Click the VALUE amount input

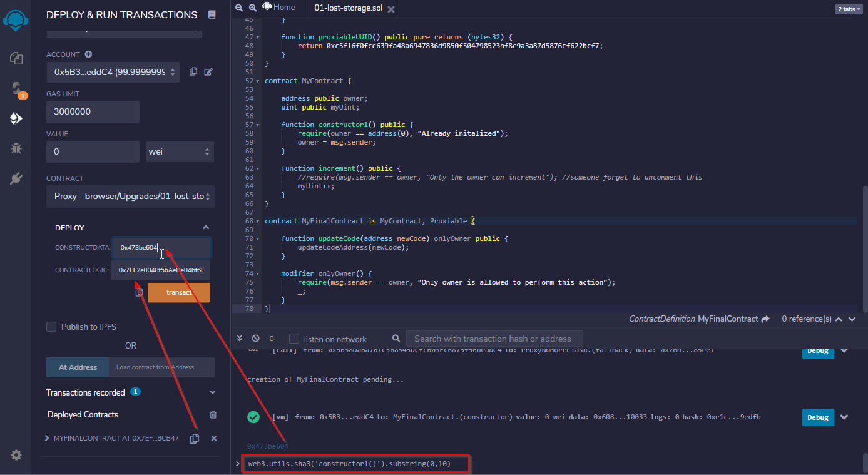pyautogui.click(x=93, y=151)
